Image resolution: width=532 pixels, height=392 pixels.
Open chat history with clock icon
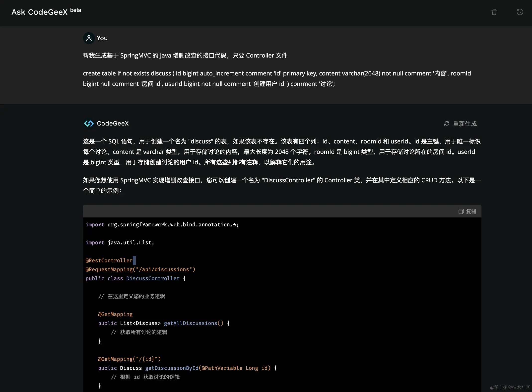point(520,12)
